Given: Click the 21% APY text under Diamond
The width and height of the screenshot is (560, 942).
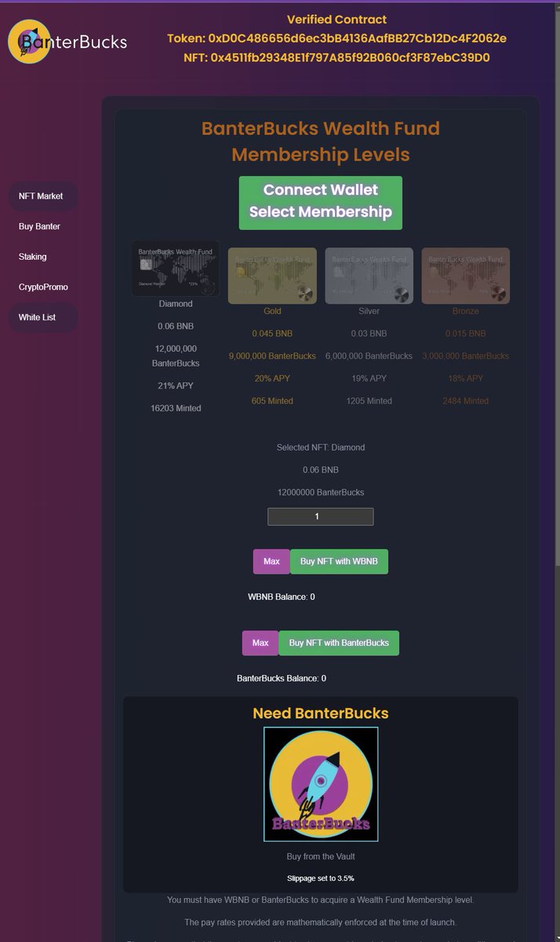Looking at the screenshot, I should pos(176,386).
